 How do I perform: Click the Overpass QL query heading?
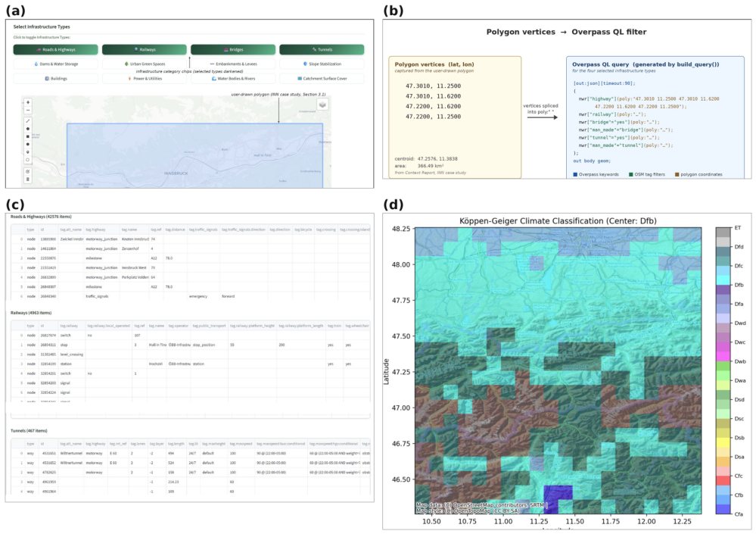pos(646,64)
